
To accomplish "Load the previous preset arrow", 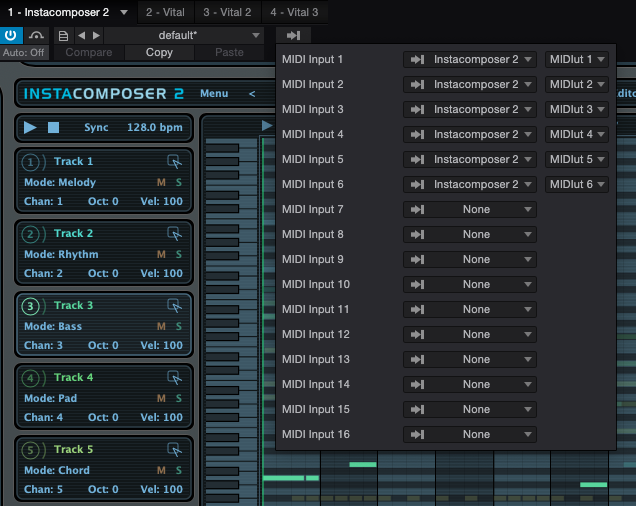I will [82, 36].
